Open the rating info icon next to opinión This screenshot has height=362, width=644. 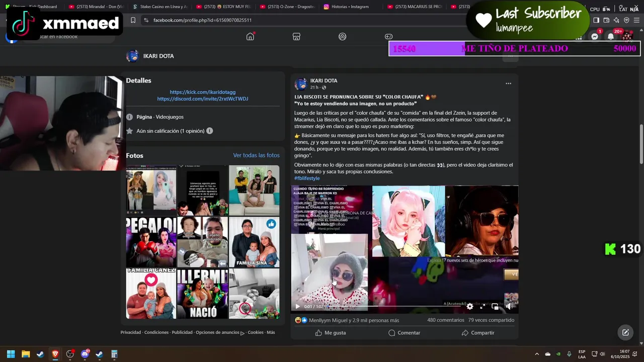pyautogui.click(x=209, y=131)
